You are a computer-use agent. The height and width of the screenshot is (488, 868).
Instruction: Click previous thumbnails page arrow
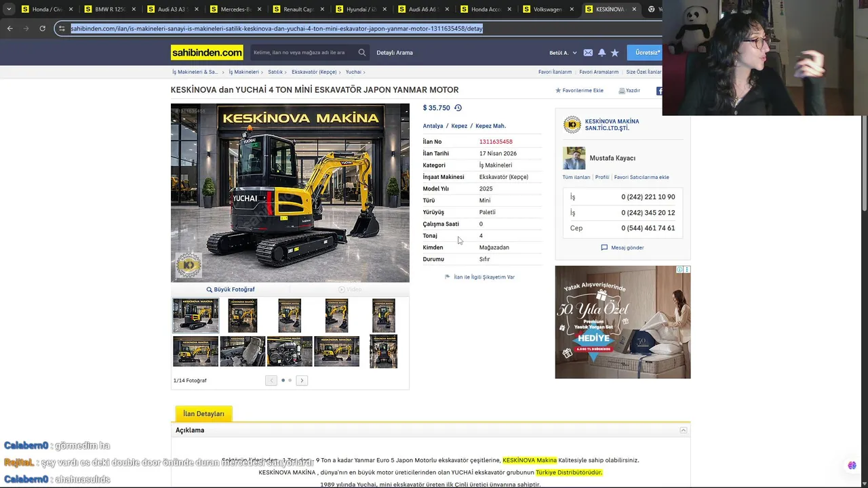tap(271, 380)
